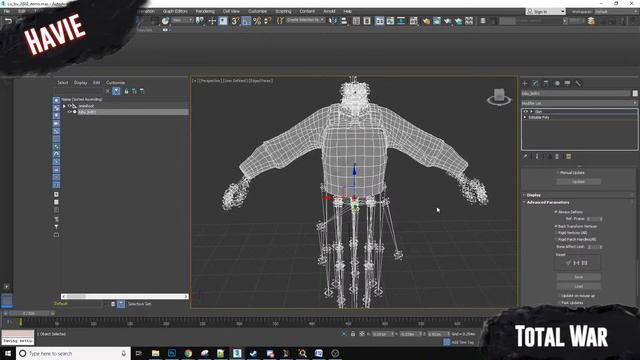Expand the Editable Poly entry in stack
This screenshot has width=640, height=360.
pos(525,118)
